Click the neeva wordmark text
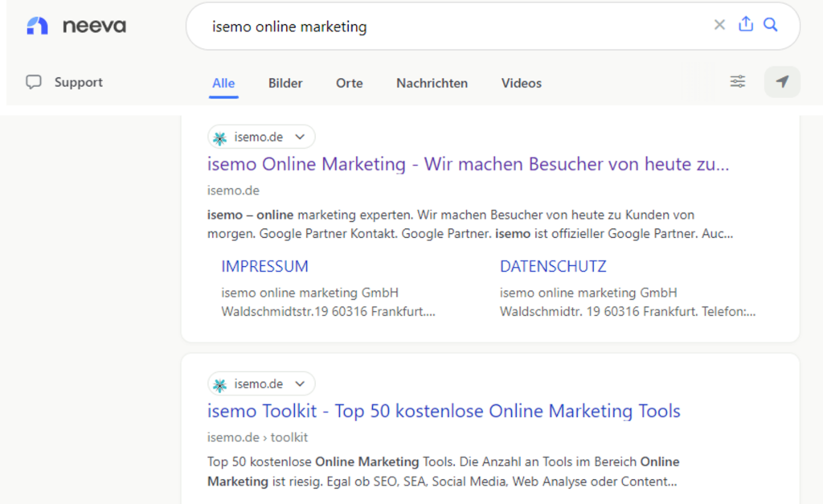 pos(95,26)
